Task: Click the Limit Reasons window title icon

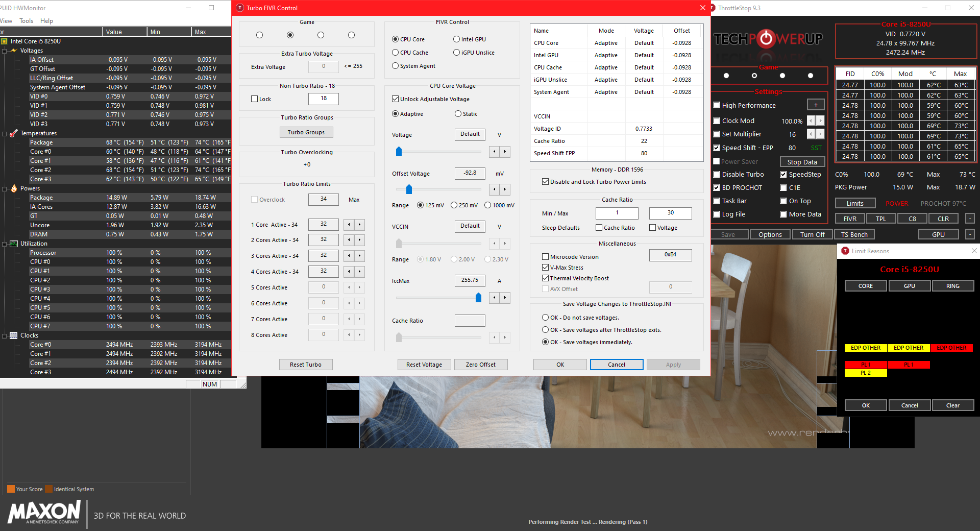Action: pyautogui.click(x=845, y=251)
